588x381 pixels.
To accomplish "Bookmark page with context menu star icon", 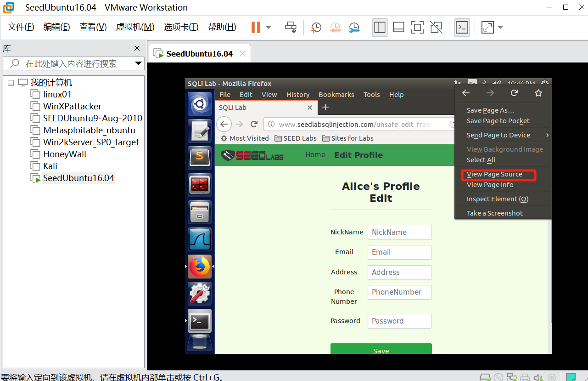I will [x=538, y=93].
